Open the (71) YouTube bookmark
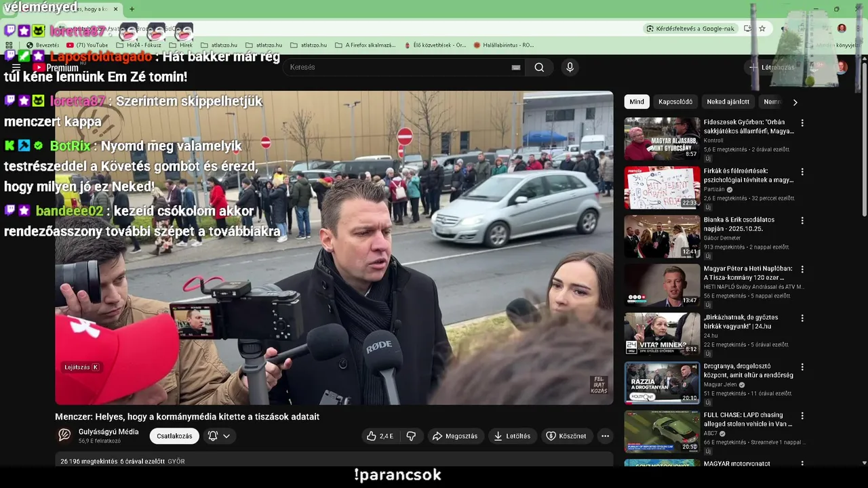This screenshot has height=488, width=868. pos(86,45)
